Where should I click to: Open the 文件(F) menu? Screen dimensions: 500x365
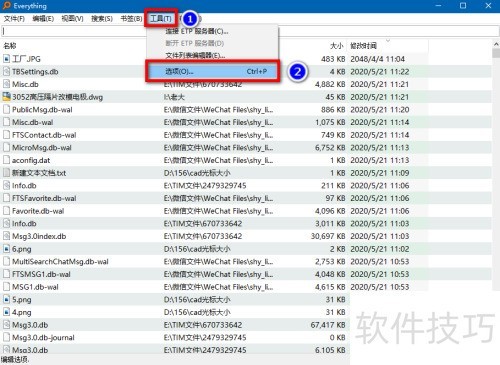tap(14, 19)
